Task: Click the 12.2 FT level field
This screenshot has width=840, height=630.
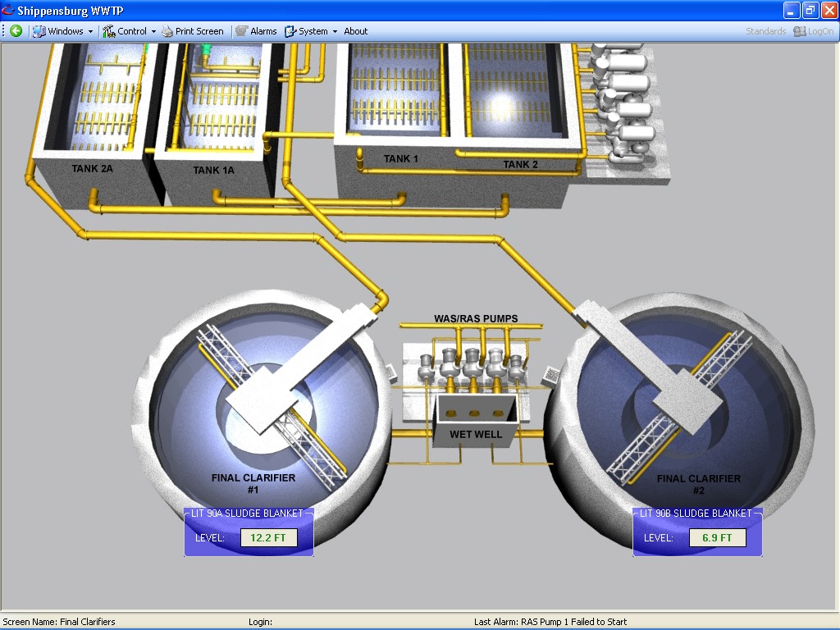Action: (x=268, y=538)
